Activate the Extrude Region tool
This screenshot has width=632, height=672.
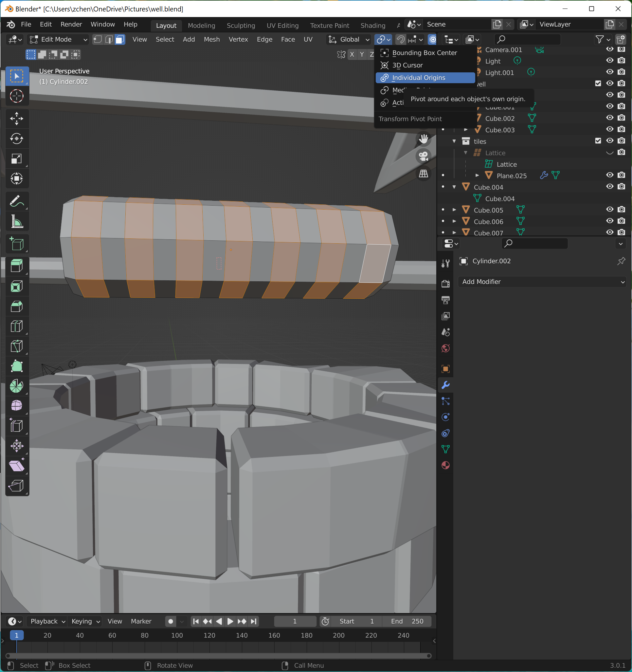(x=16, y=266)
